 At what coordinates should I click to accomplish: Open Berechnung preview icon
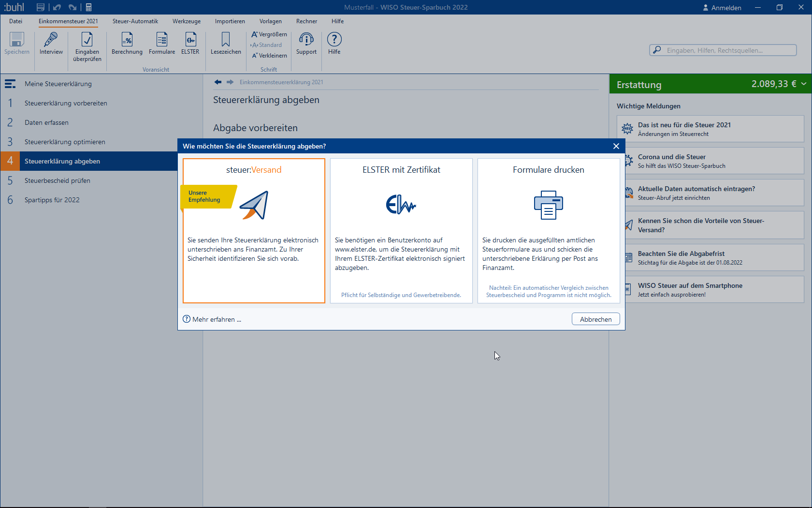coord(127,40)
